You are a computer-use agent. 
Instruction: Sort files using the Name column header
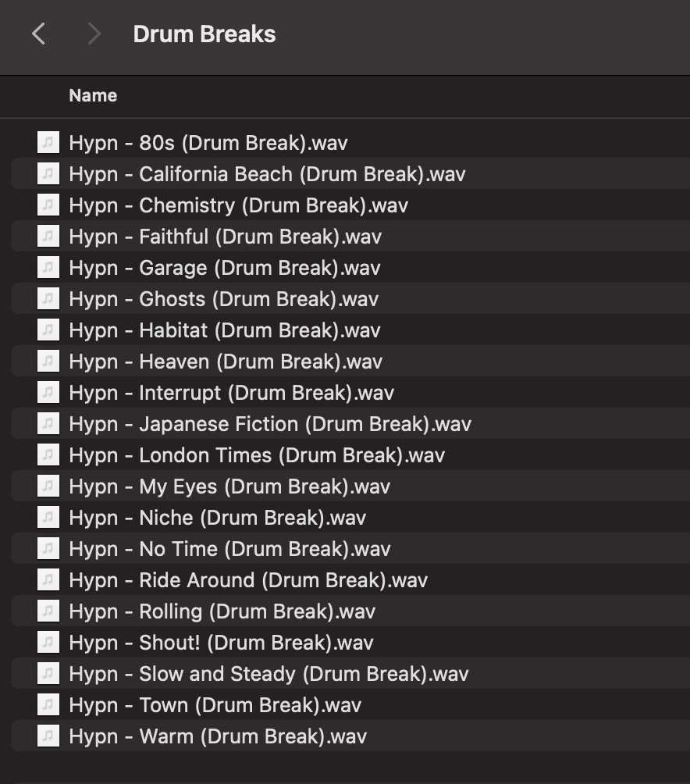tap(93, 95)
